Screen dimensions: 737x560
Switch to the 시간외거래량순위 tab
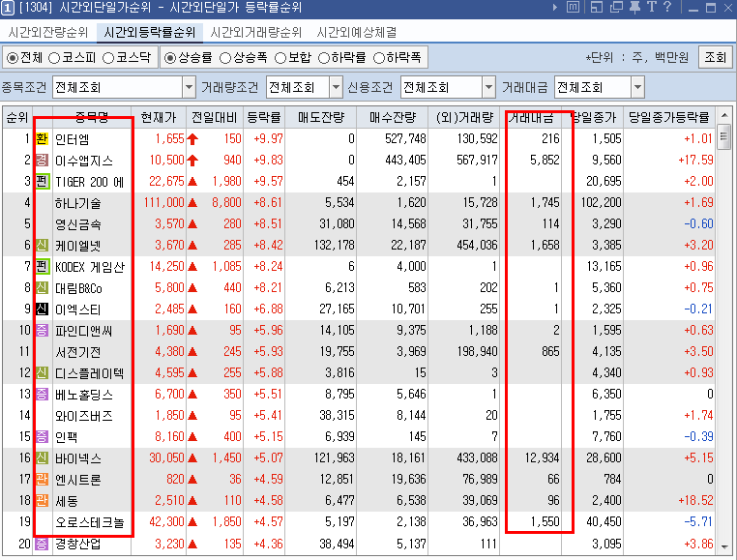[256, 32]
